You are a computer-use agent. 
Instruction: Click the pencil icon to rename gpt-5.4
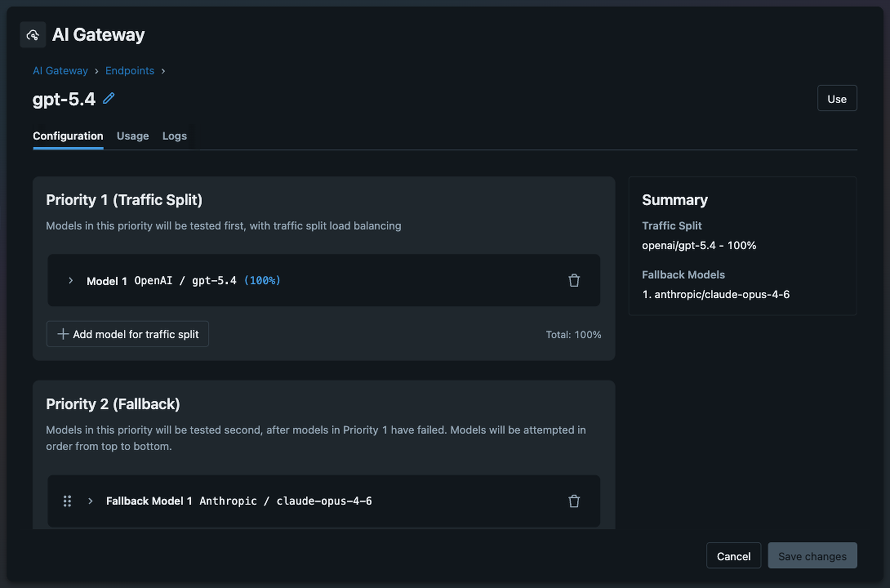coord(109,98)
